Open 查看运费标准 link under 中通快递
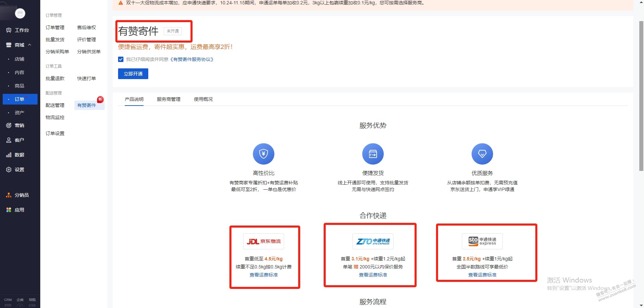644x308 pixels. pos(373,275)
